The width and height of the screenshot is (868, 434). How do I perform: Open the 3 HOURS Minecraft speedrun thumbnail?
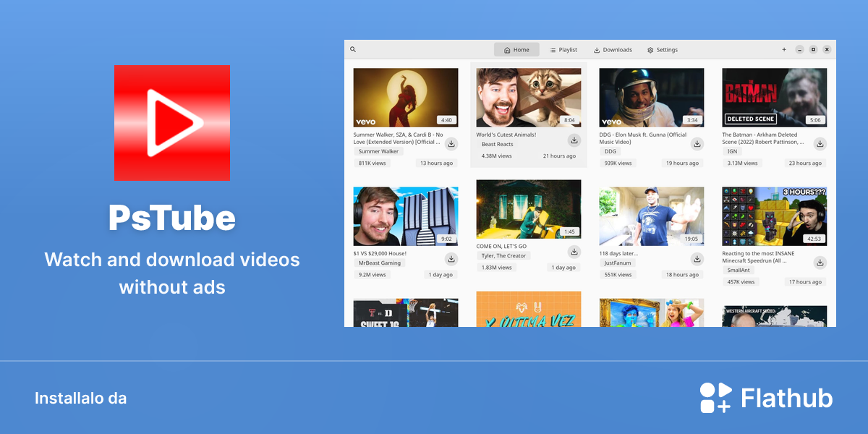(775, 216)
